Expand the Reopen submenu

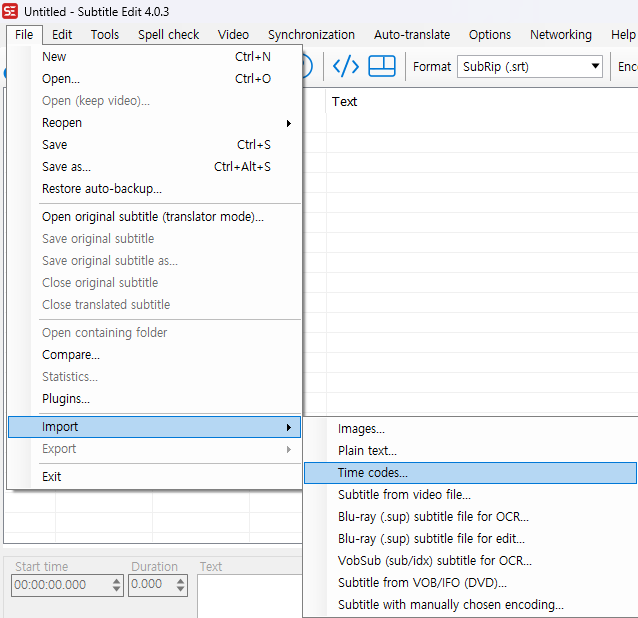coord(289,123)
